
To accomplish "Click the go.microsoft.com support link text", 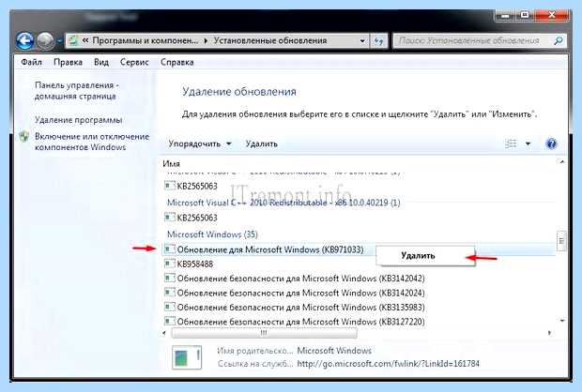I will pos(389,364).
